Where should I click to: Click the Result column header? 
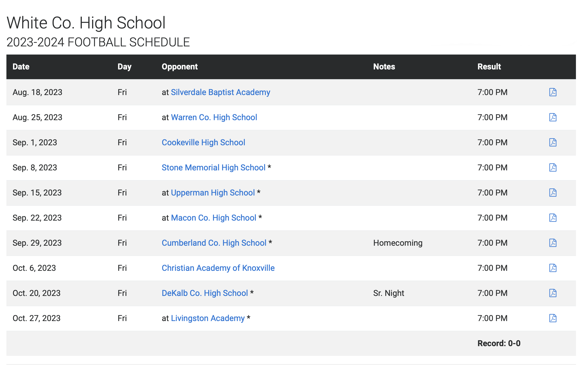tap(489, 67)
